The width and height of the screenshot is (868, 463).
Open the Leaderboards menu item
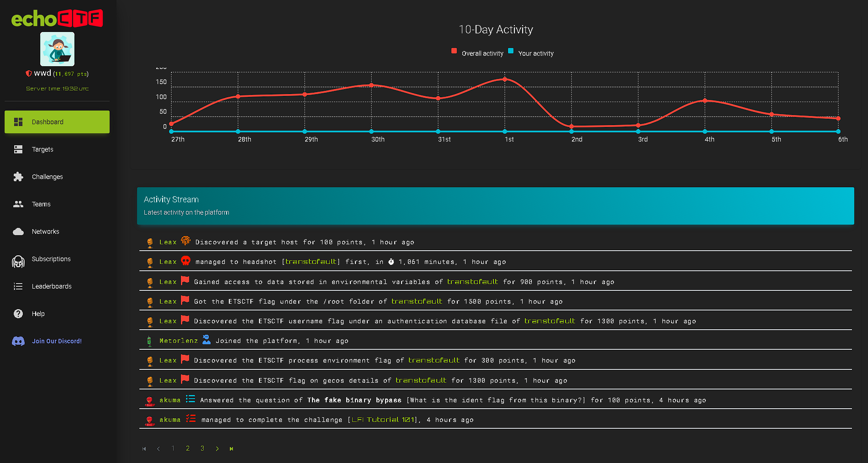point(52,286)
